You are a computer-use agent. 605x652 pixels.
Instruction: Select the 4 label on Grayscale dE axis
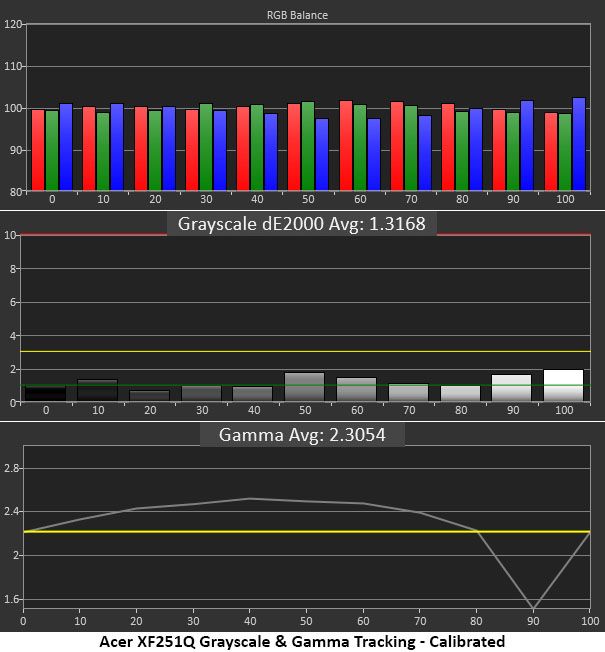point(13,336)
